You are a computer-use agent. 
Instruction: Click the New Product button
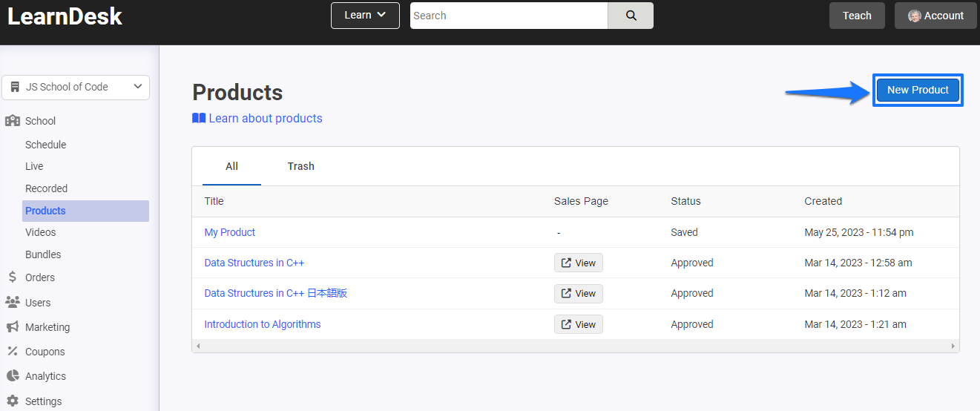point(918,90)
